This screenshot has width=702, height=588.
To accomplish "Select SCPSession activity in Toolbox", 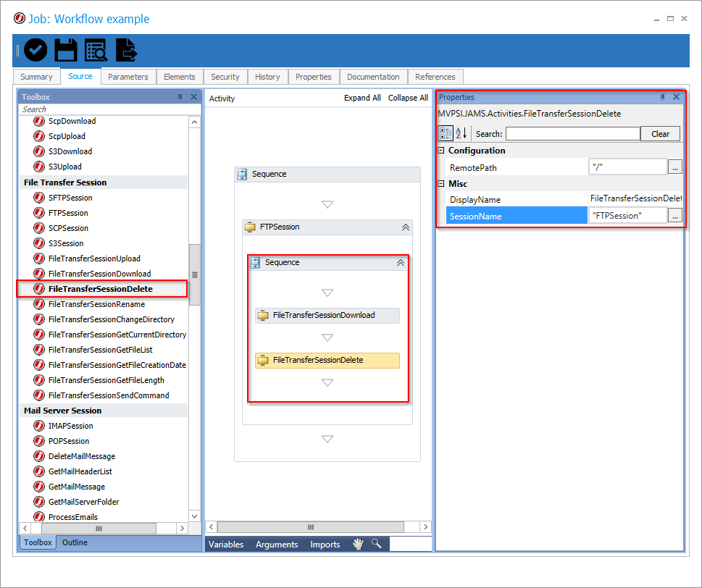I will (x=68, y=228).
